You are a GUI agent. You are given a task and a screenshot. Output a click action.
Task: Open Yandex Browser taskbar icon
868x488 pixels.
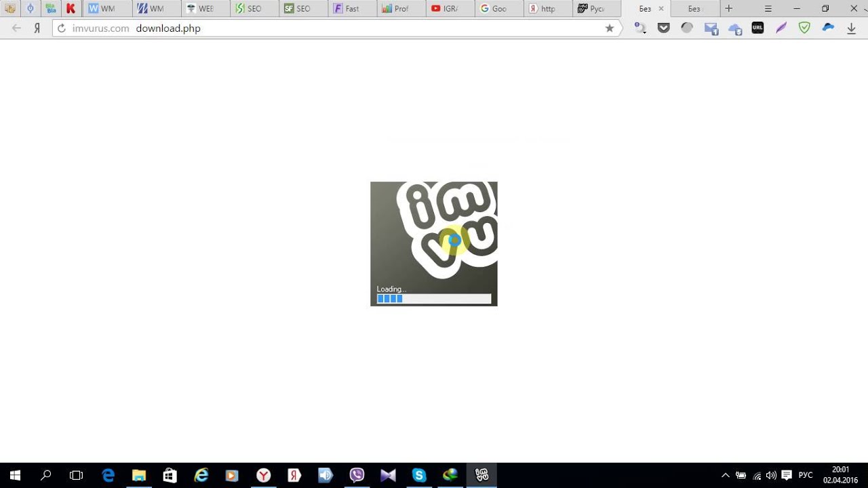[x=264, y=475]
